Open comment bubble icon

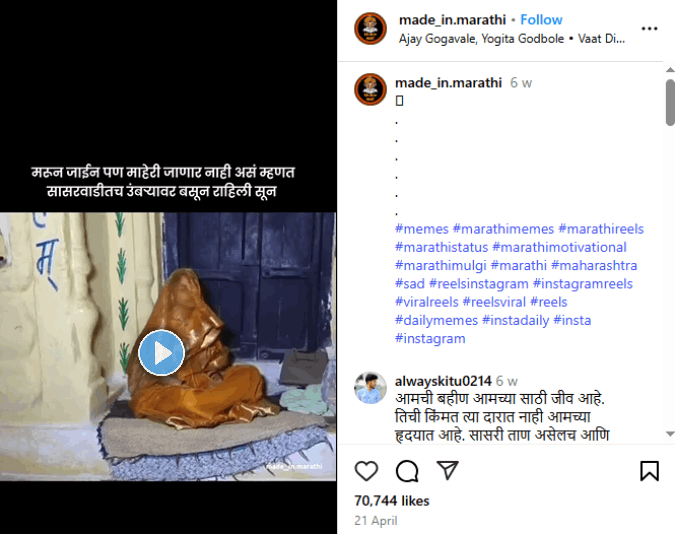pos(407,471)
